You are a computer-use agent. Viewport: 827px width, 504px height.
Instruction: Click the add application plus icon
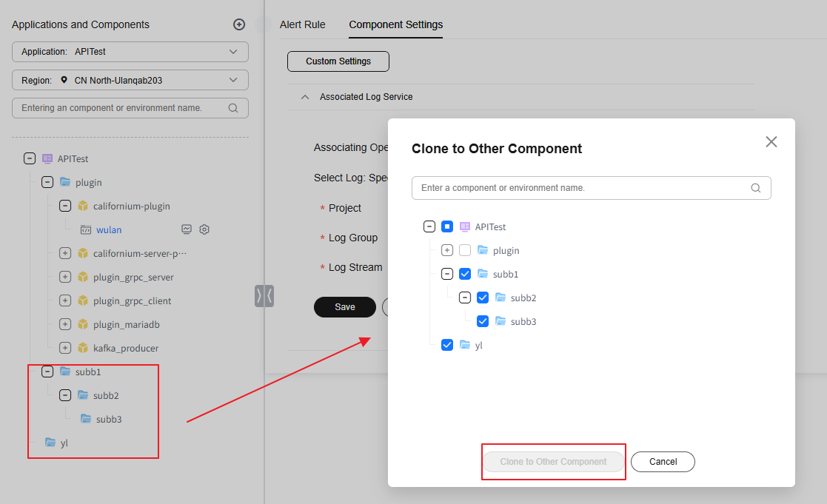239,24
